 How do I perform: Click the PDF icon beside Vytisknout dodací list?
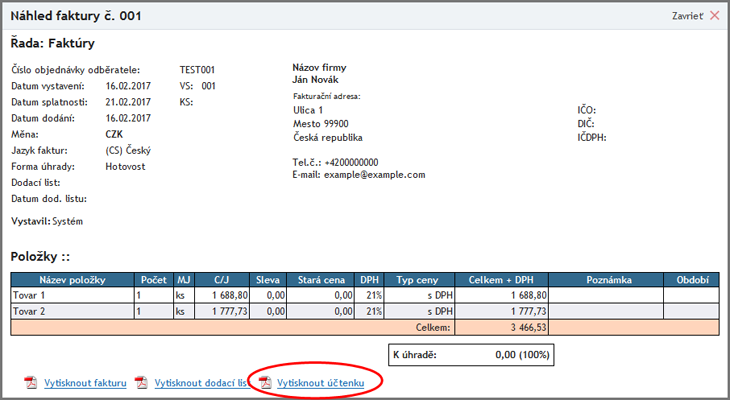[141, 383]
